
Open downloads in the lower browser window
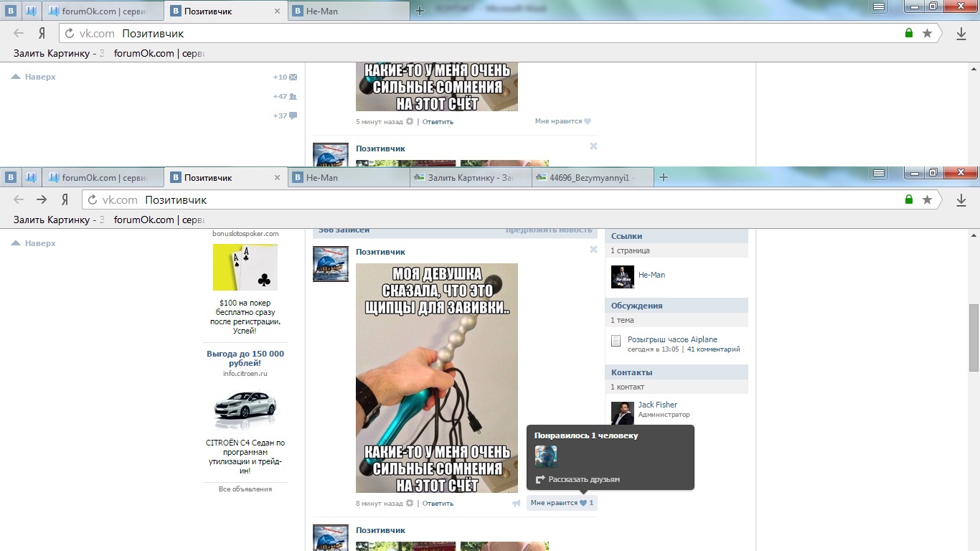(961, 200)
